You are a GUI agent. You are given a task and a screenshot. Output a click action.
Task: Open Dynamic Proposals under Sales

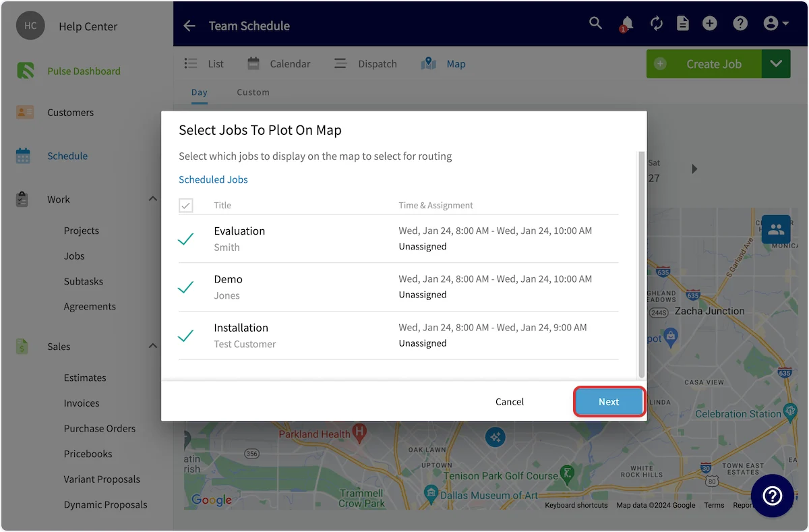pyautogui.click(x=106, y=504)
